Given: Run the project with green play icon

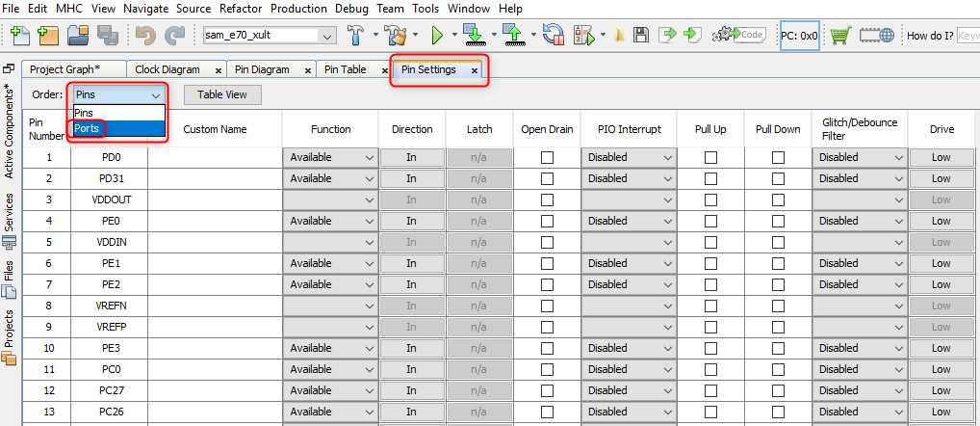Looking at the screenshot, I should point(437,36).
